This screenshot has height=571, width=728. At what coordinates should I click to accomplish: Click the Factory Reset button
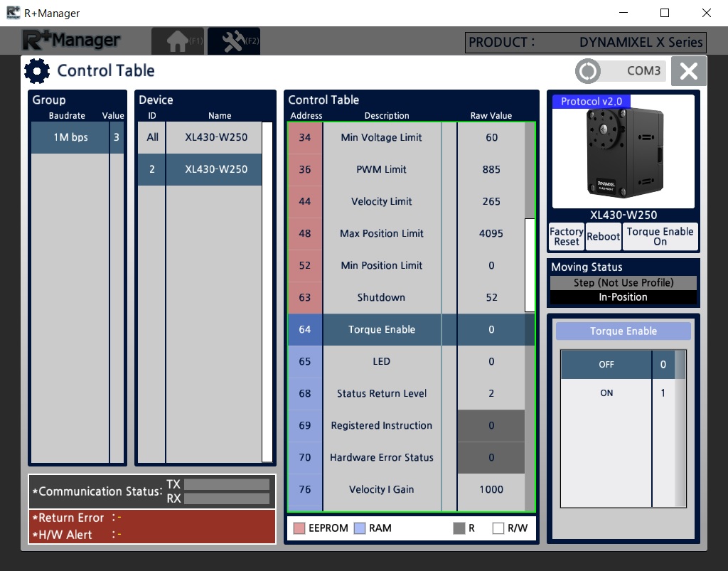567,237
